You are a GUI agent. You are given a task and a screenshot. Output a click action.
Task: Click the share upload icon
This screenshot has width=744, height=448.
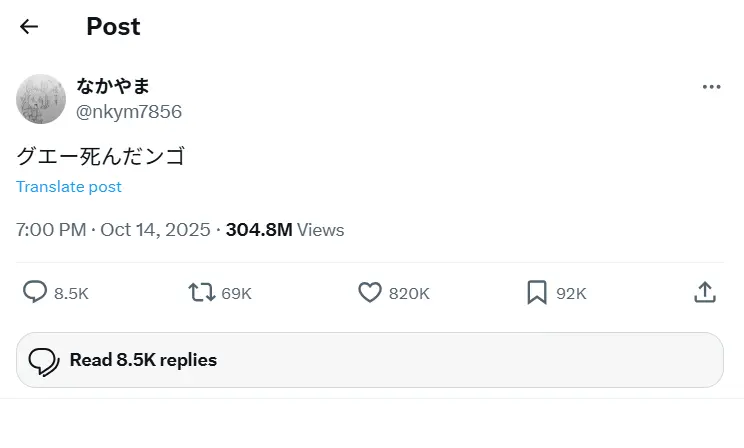point(704,292)
